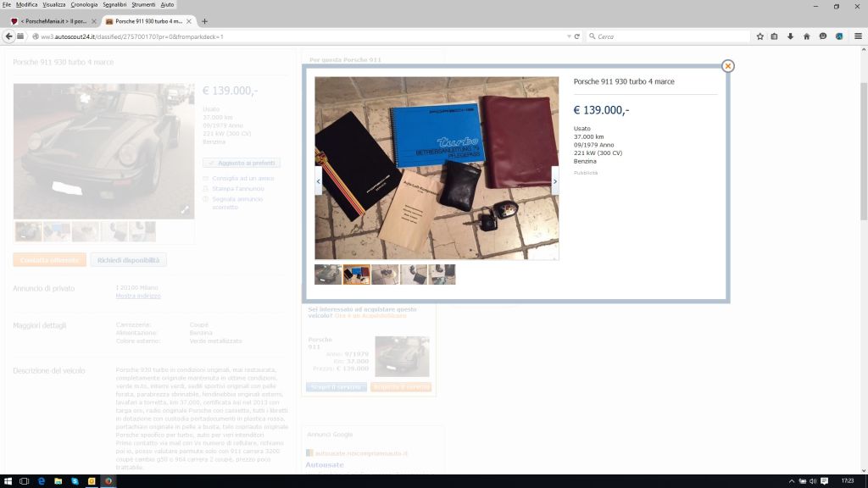Open Task View on the taskbar
868x488 pixels.
[x=24, y=481]
